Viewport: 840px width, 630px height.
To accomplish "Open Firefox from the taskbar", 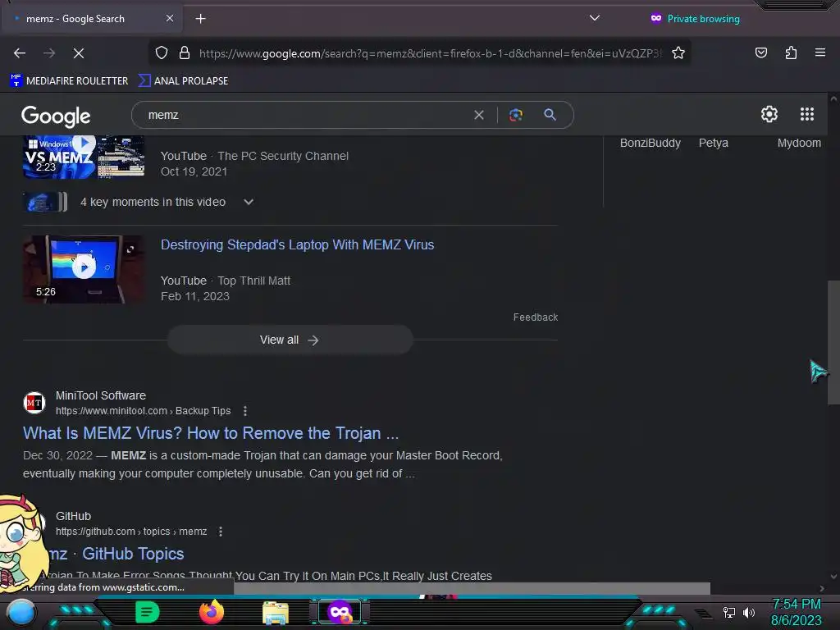I will pyautogui.click(x=211, y=612).
